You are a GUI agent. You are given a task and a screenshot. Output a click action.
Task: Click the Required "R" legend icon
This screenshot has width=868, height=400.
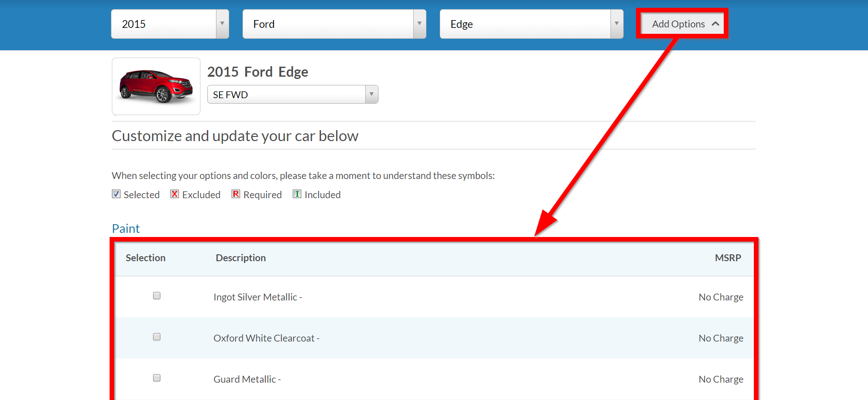236,194
